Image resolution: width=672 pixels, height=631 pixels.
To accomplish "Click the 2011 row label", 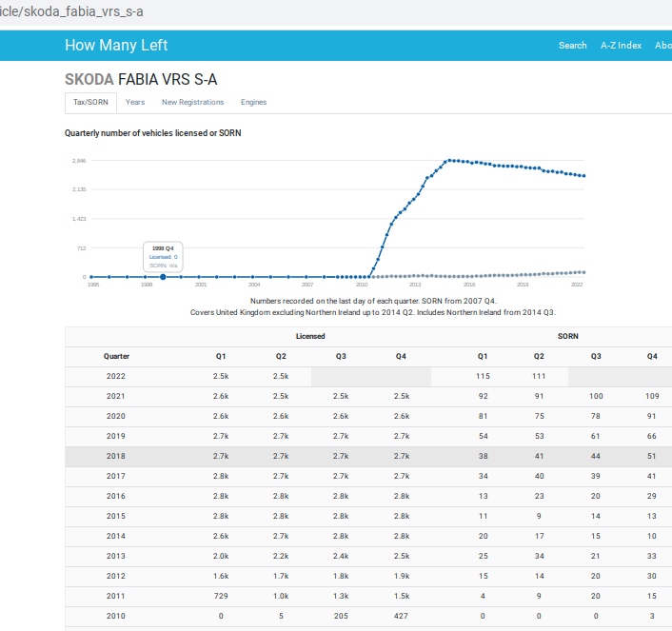I will coord(116,596).
